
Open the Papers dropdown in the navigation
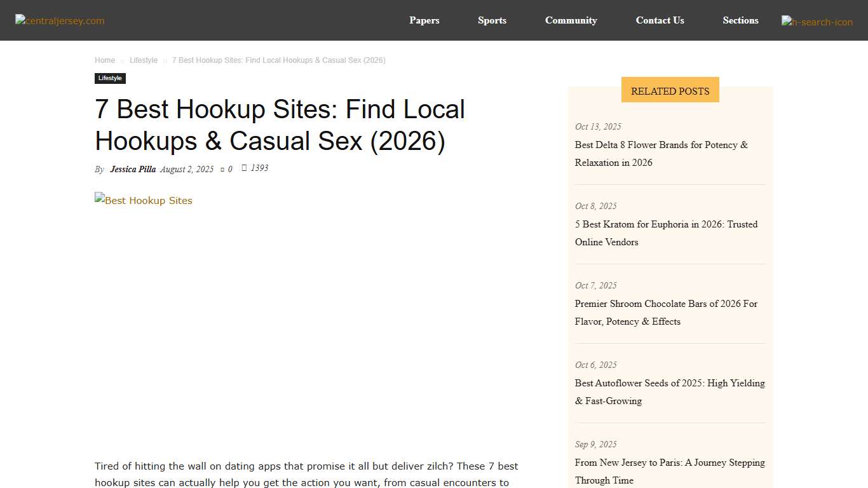(x=424, y=20)
